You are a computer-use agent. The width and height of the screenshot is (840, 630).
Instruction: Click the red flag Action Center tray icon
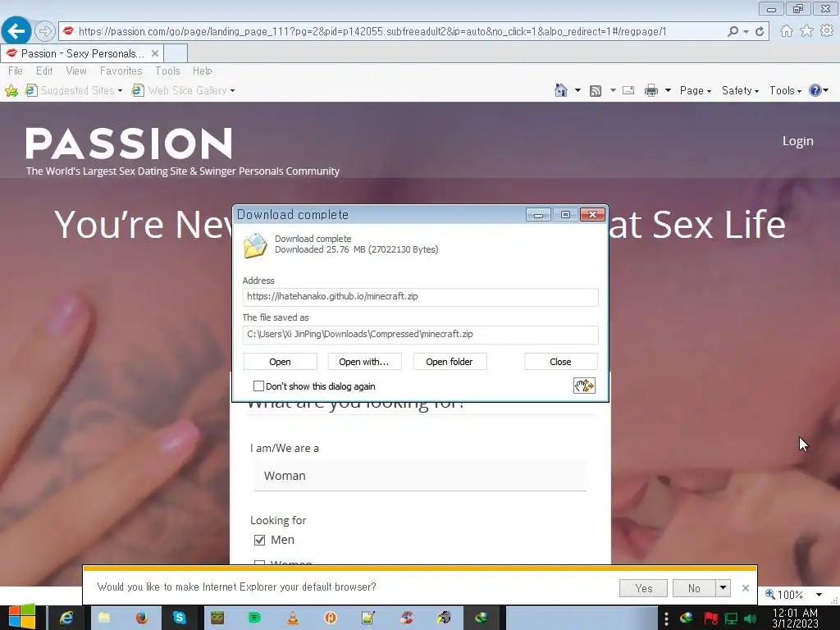[x=711, y=619]
